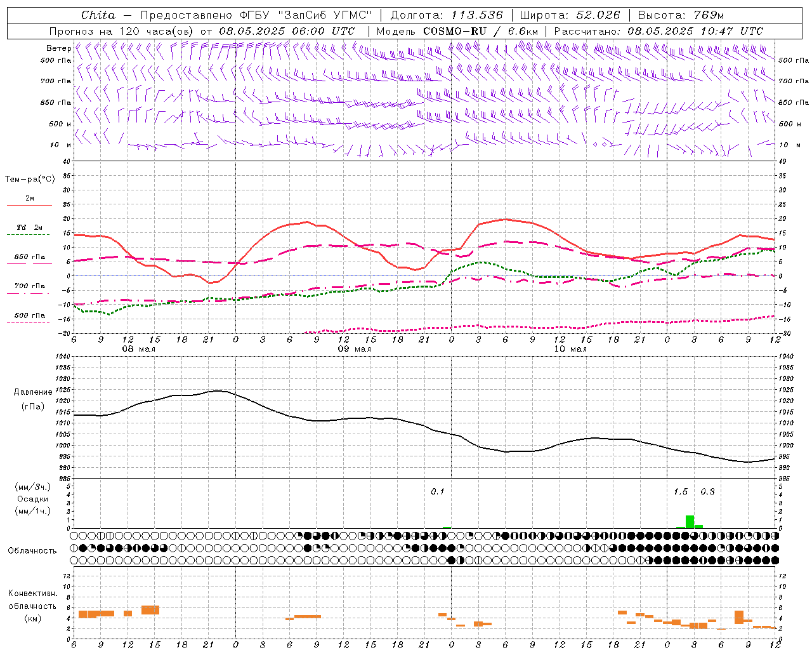Screen dimensions: 812x650
Task: Click the "Конвективн." convective cloud label
Action: coord(32,594)
